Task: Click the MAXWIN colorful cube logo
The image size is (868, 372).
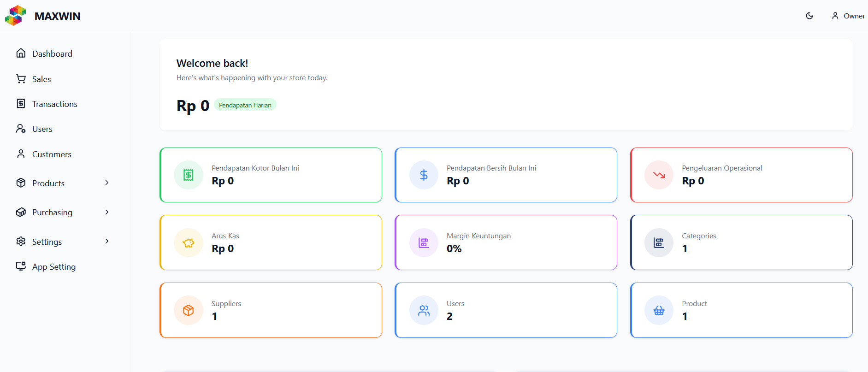Action: click(16, 16)
